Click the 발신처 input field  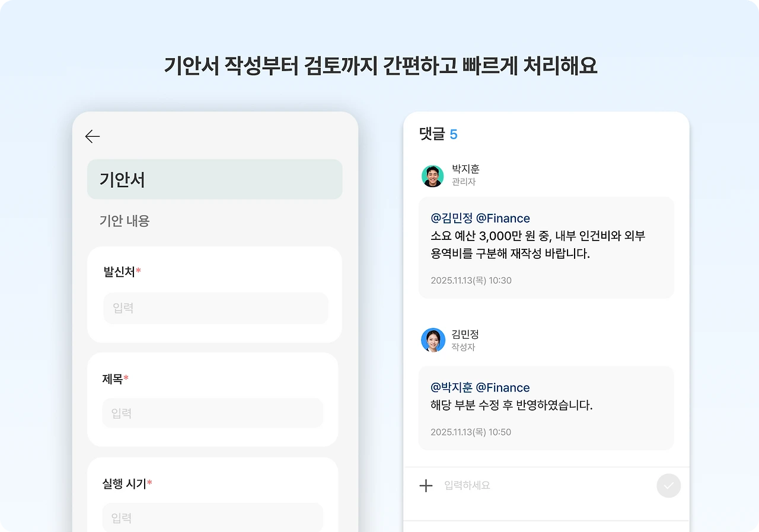tap(216, 308)
